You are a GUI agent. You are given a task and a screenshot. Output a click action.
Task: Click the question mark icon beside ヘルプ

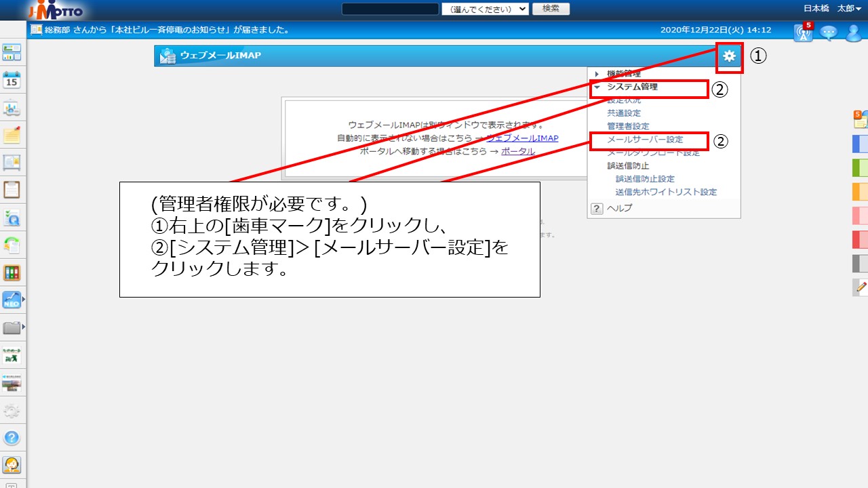(x=597, y=209)
